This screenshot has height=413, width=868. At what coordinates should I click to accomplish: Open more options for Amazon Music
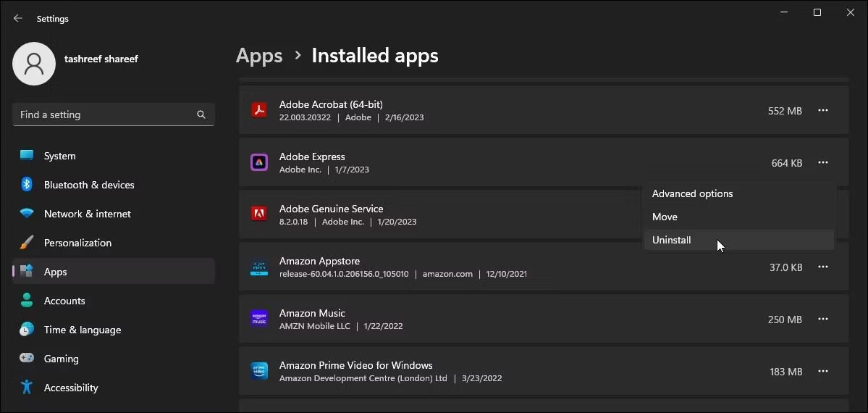823,319
